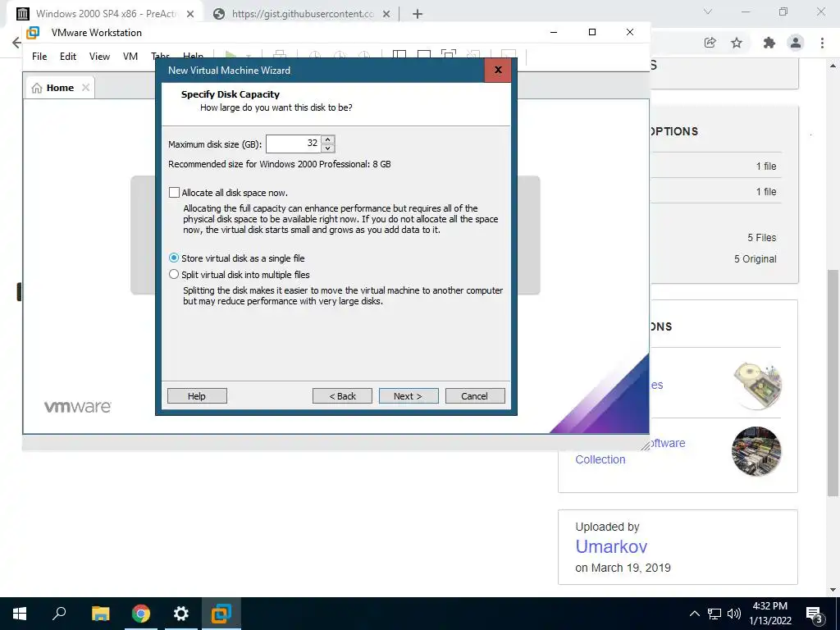Open VMware Edit menu
This screenshot has width=840, height=630.
pyautogui.click(x=68, y=57)
